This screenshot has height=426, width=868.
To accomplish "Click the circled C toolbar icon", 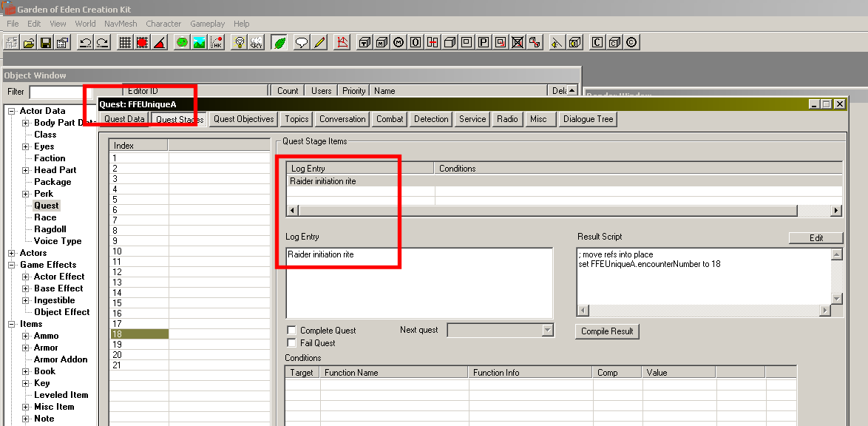I will pyautogui.click(x=631, y=43).
